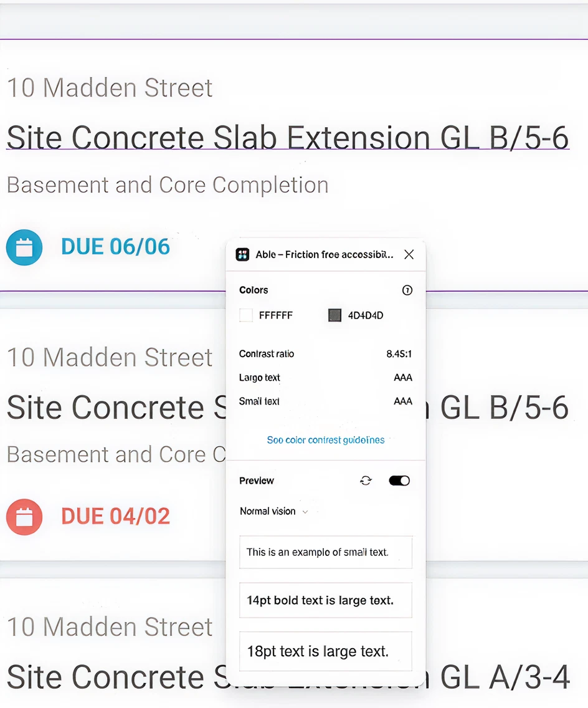Select the dark 4D4D4D color swatch
Viewport: 588px width, 708px height.
(335, 315)
